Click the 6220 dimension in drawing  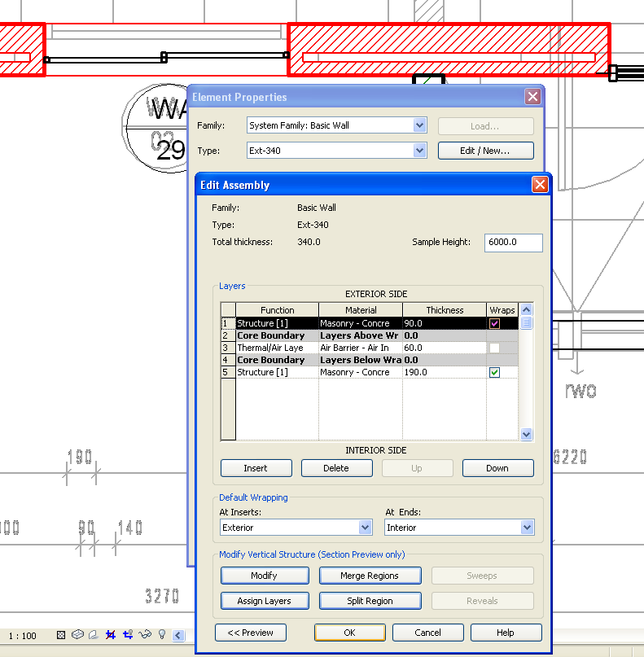570,457
